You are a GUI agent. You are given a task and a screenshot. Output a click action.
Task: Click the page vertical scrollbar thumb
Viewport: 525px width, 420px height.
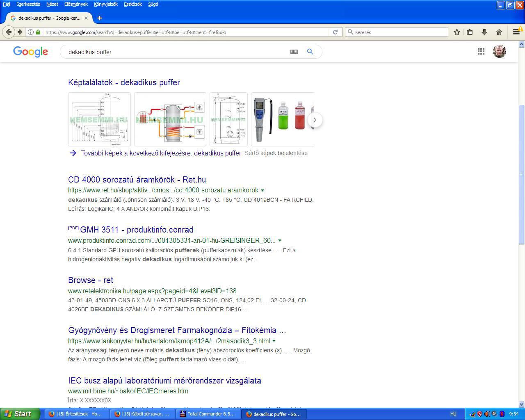click(x=522, y=174)
